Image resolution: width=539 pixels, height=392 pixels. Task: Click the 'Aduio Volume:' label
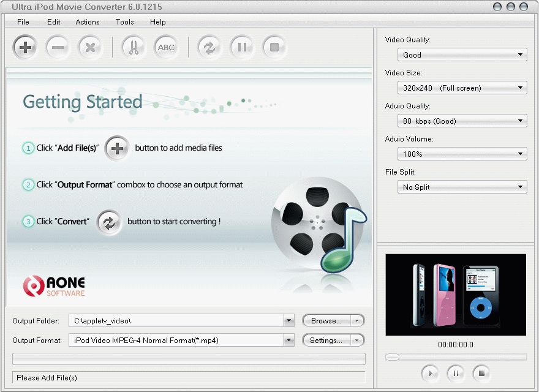coord(409,139)
